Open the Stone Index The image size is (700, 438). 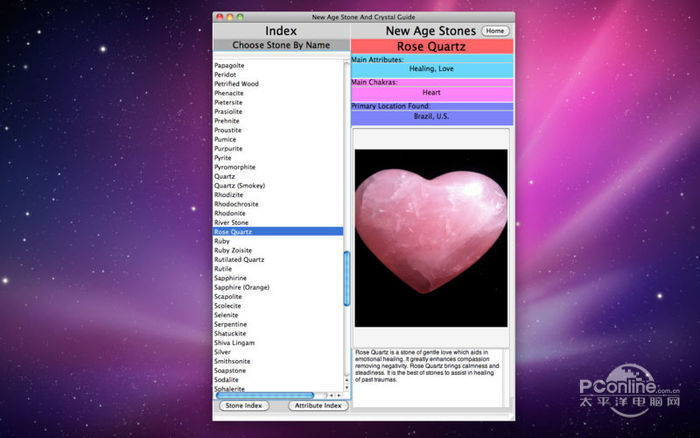pyautogui.click(x=243, y=406)
